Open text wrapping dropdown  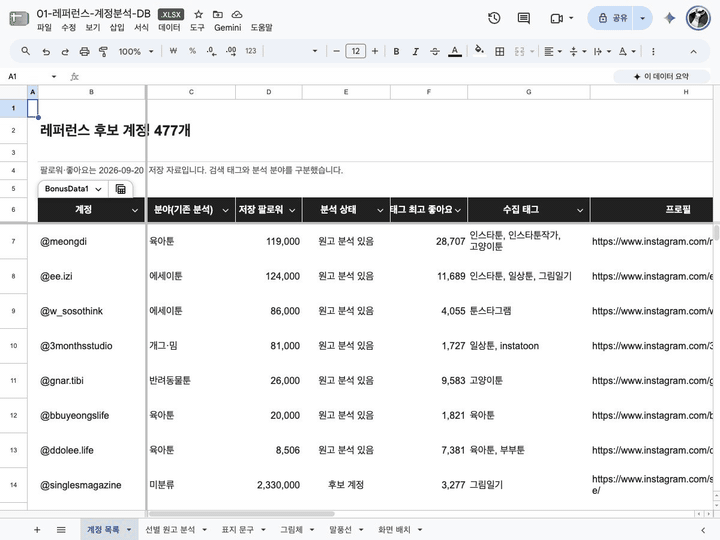(x=602, y=51)
